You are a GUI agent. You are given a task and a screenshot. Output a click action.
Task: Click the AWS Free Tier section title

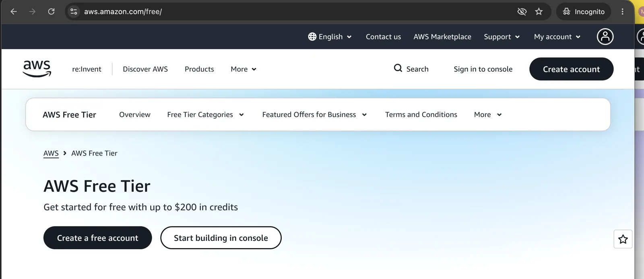[69, 115]
